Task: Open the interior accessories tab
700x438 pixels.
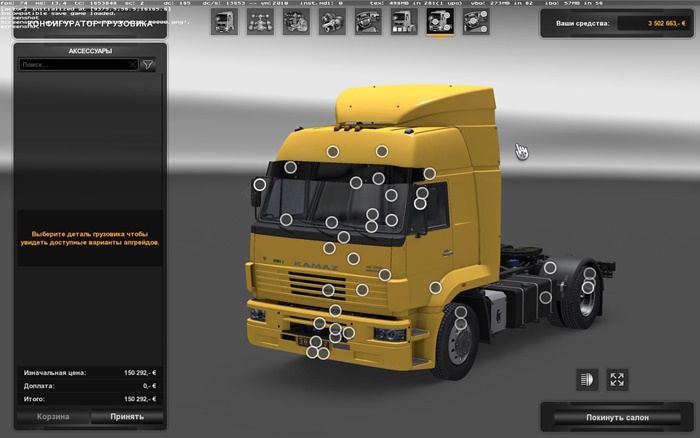Action: click(476, 21)
